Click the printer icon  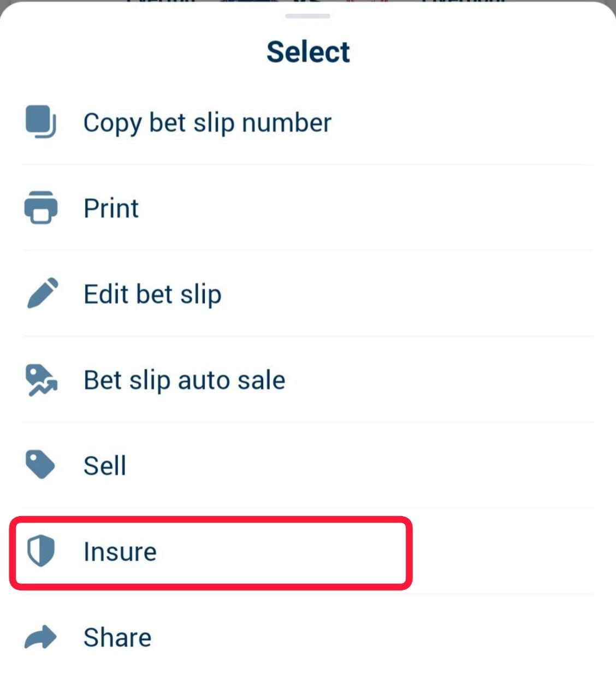click(41, 208)
